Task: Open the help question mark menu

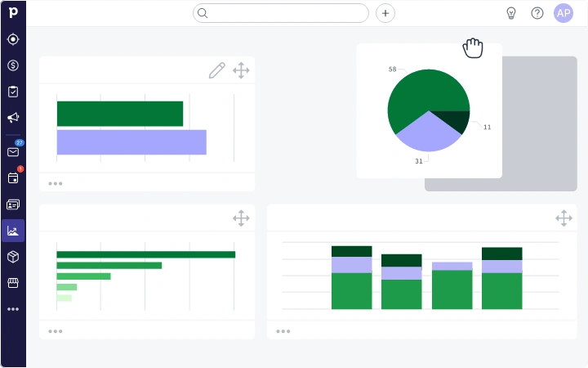Action: [537, 13]
